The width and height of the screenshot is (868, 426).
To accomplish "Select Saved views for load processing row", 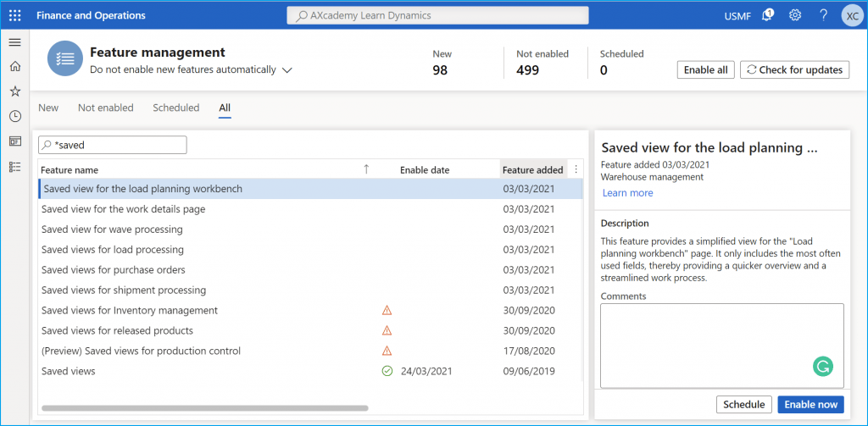I will [310, 250].
